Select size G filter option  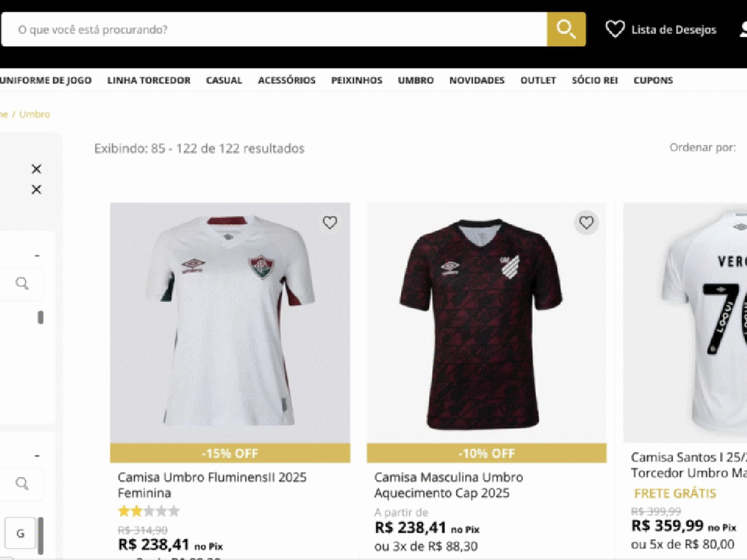[21, 533]
